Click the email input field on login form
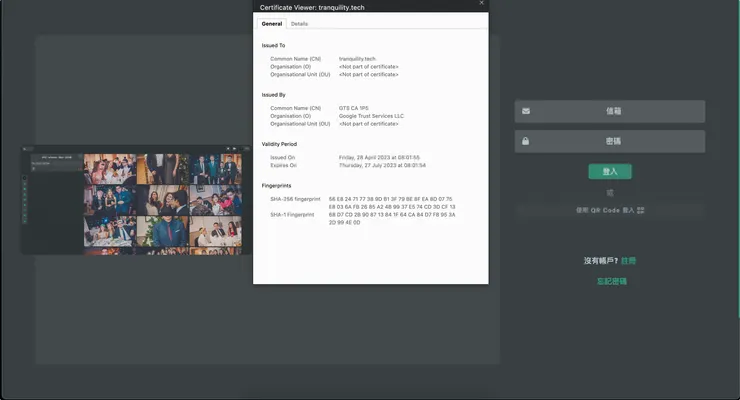Screen dimensions: 740x400 (610, 111)
